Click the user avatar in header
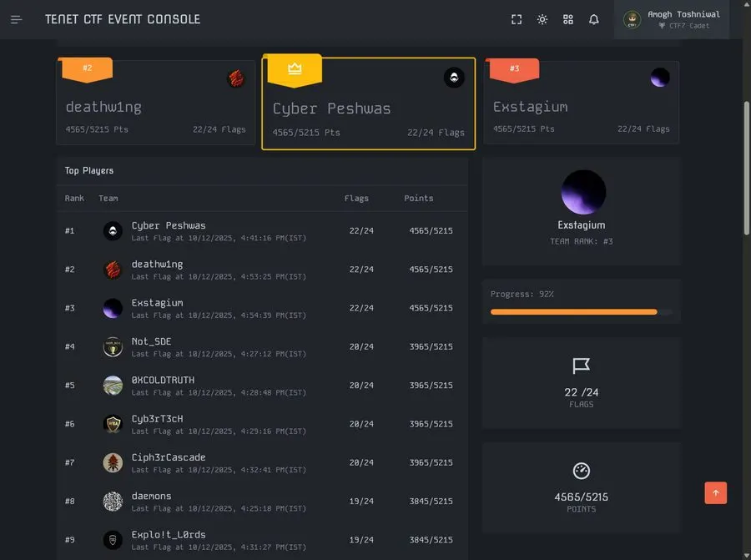The image size is (751, 560). coord(633,20)
